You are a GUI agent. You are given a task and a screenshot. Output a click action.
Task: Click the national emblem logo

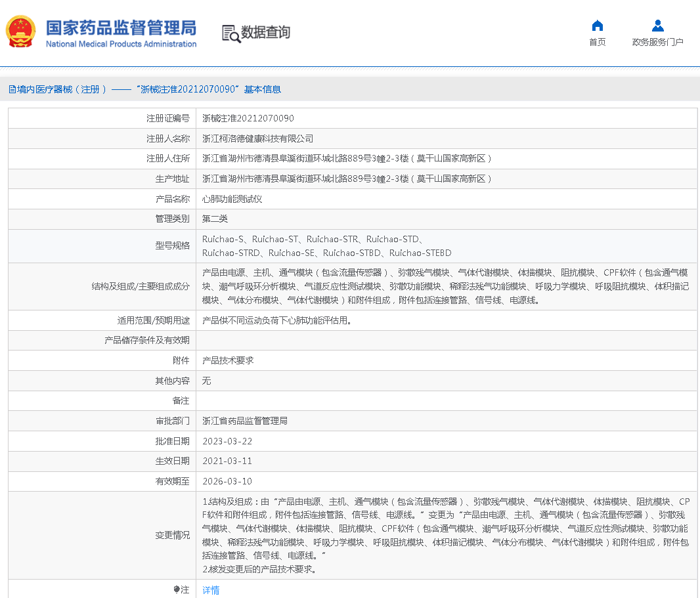tap(21, 32)
